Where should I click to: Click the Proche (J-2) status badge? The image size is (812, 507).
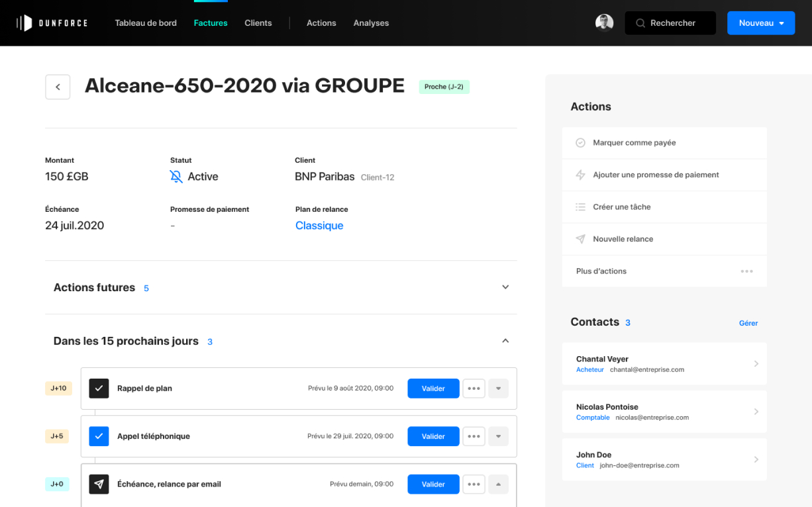point(444,87)
